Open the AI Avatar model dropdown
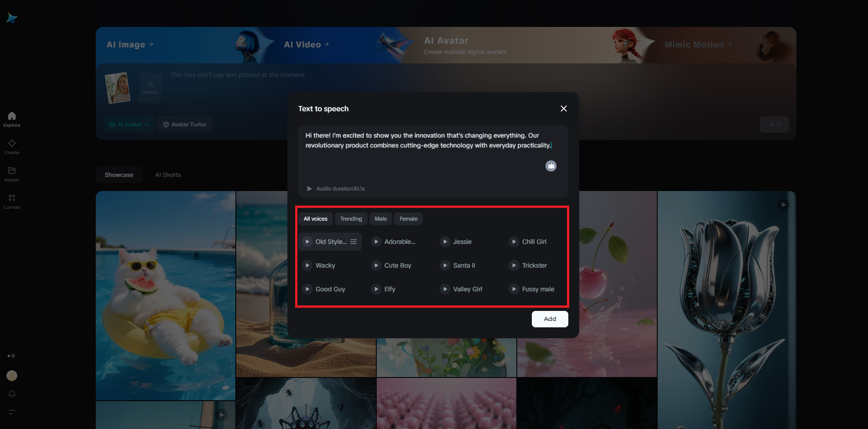 [129, 124]
